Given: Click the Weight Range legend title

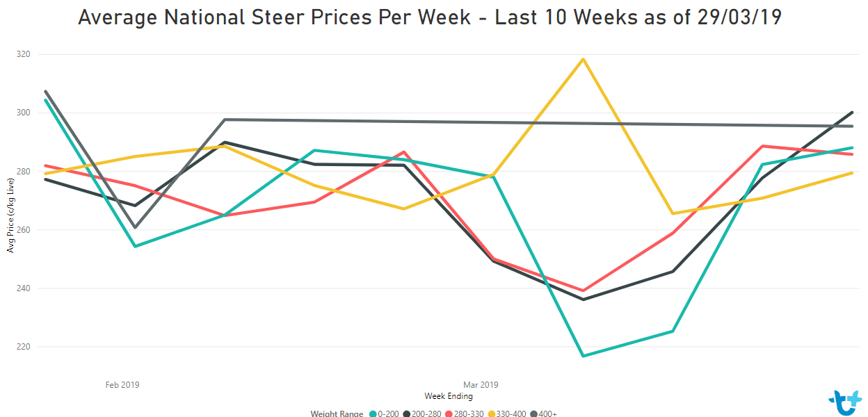Looking at the screenshot, I should pos(337,414).
